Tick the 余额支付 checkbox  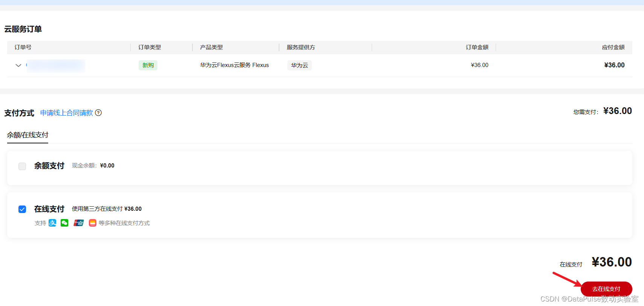pos(22,166)
